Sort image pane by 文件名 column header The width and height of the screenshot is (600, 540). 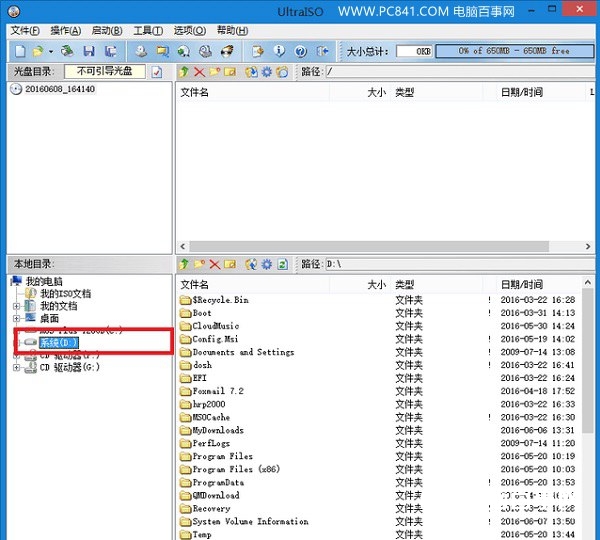pyautogui.click(x=253, y=92)
